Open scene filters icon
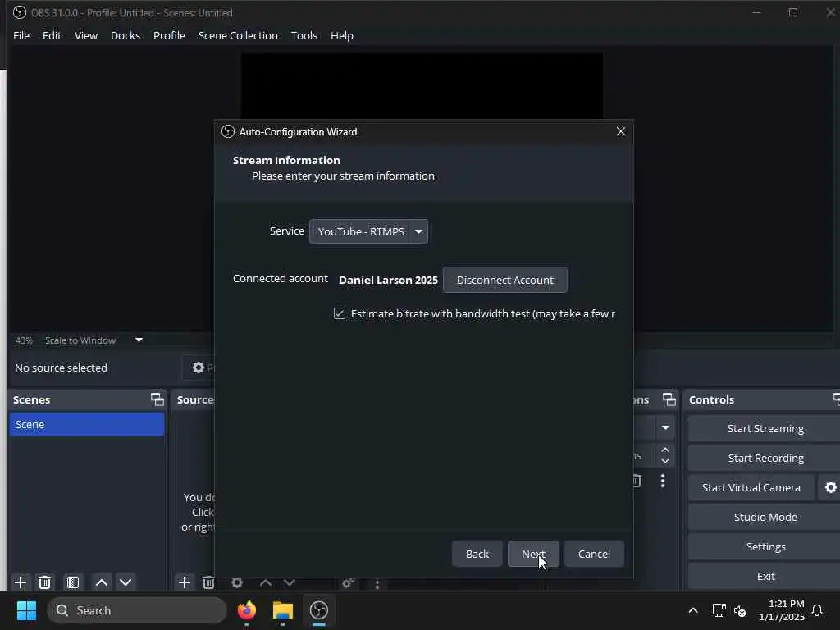The width and height of the screenshot is (840, 630). [x=73, y=582]
